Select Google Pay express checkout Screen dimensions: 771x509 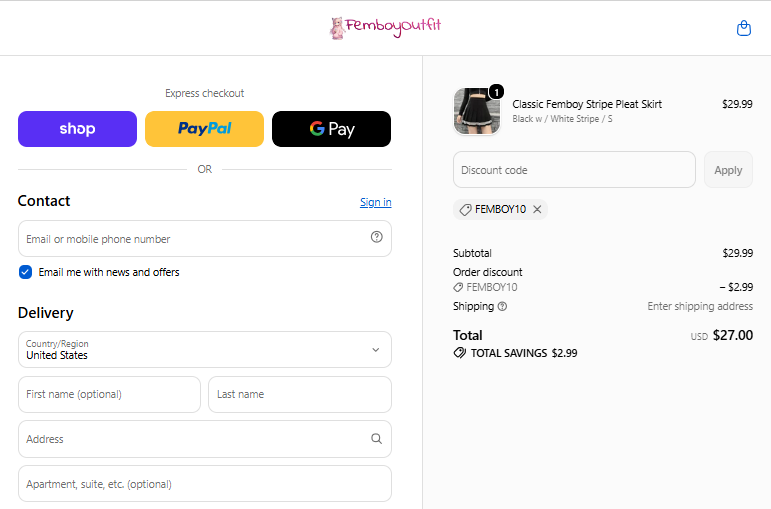click(x=331, y=129)
